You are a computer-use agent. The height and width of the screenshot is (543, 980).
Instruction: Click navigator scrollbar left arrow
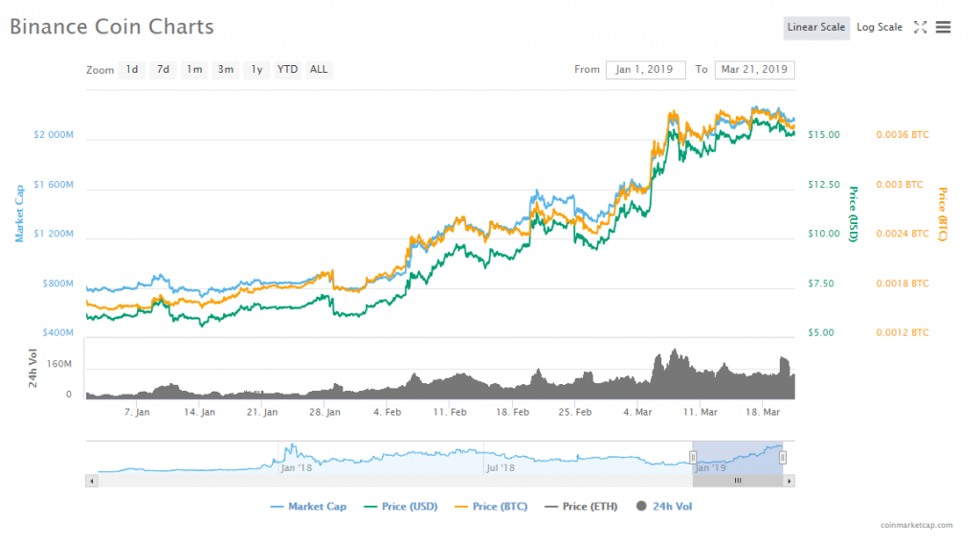point(92,481)
